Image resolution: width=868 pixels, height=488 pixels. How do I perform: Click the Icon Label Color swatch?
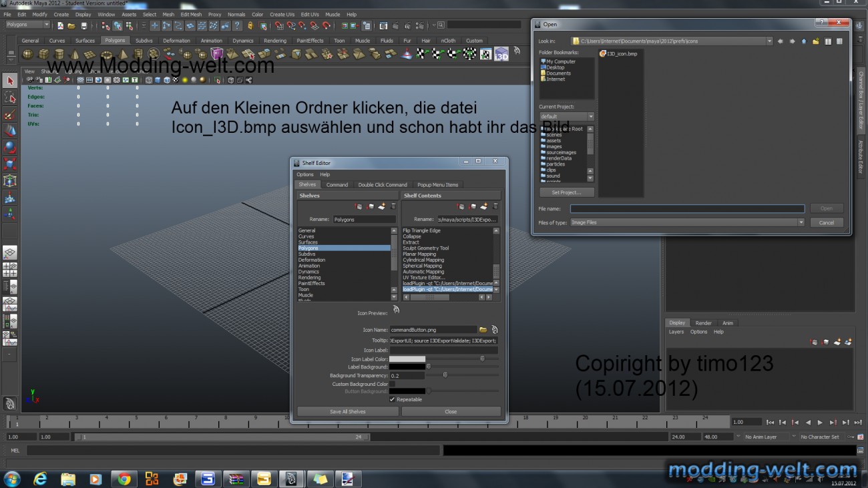click(x=407, y=359)
